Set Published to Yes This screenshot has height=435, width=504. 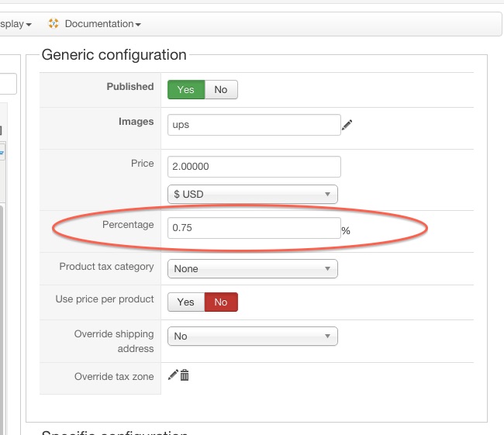point(186,90)
